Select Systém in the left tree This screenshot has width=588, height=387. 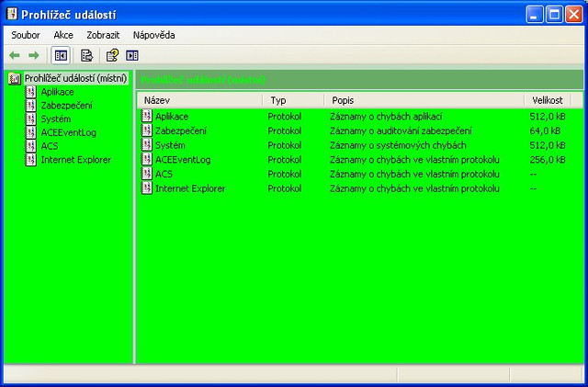pyautogui.click(x=55, y=119)
